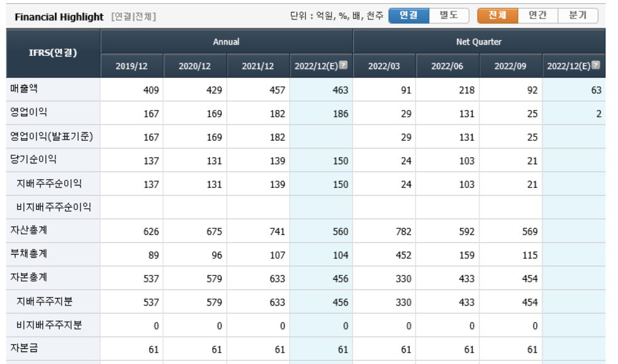
Task: Select the 매출액 row label
Action: [24, 89]
